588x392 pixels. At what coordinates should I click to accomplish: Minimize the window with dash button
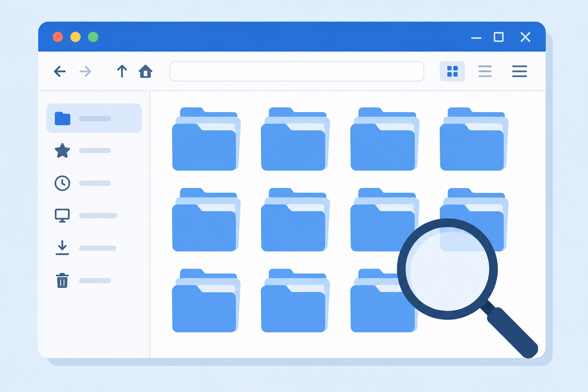[x=476, y=38]
